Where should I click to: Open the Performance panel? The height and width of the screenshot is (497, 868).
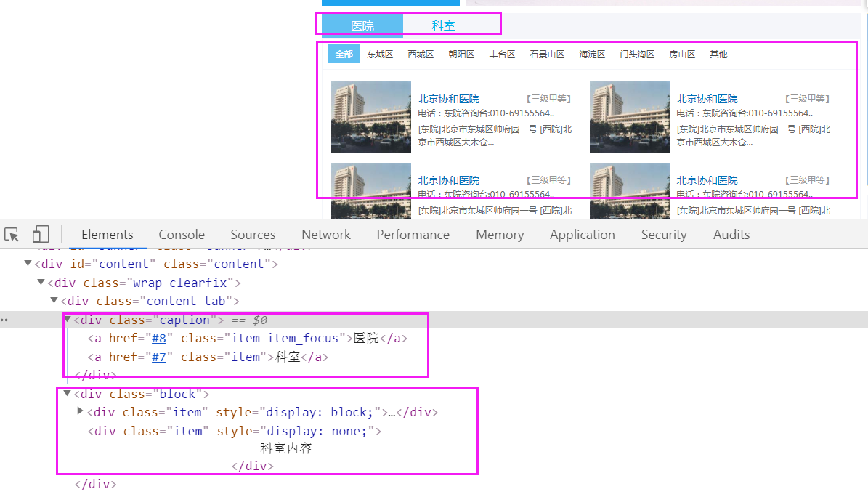[413, 234]
